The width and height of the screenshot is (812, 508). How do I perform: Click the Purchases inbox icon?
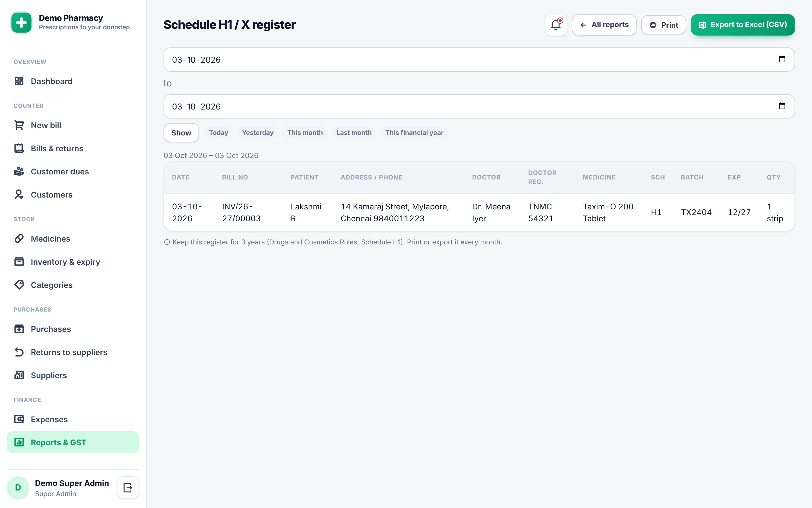(x=19, y=329)
